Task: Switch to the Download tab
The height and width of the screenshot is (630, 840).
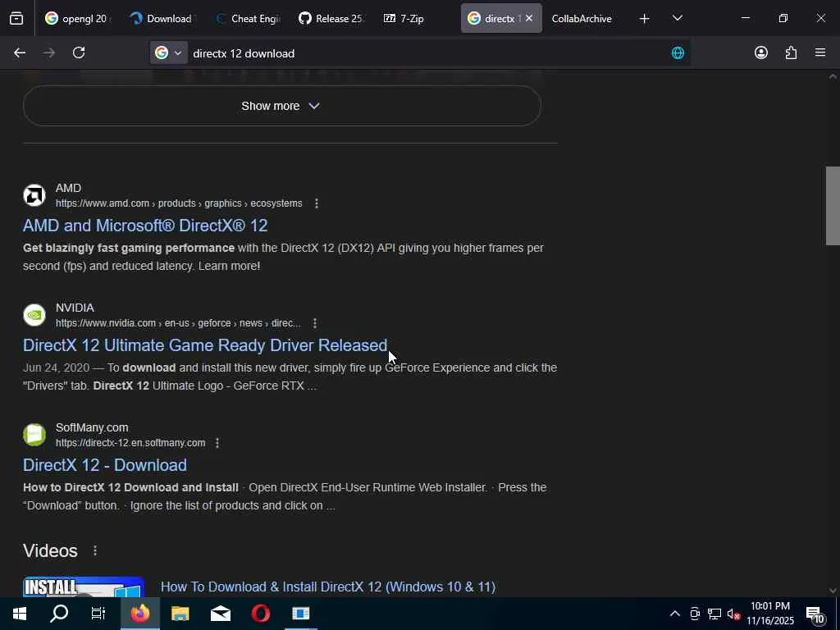Action: click(x=163, y=19)
